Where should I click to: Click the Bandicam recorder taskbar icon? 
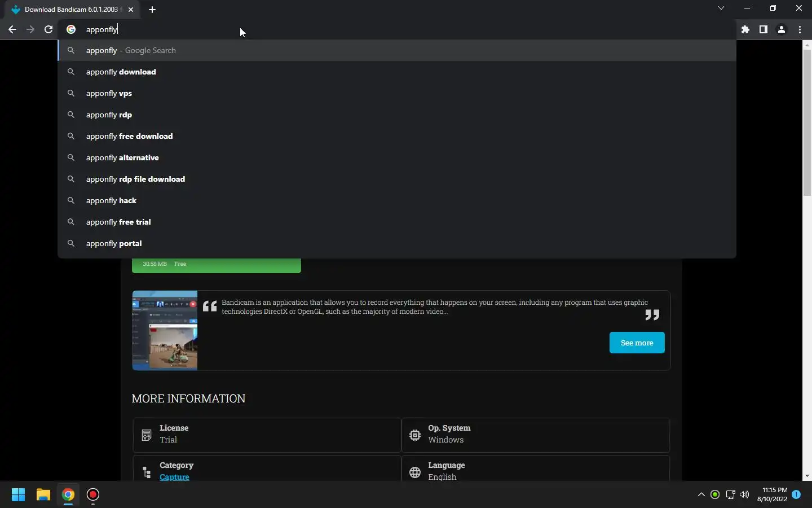(x=93, y=494)
